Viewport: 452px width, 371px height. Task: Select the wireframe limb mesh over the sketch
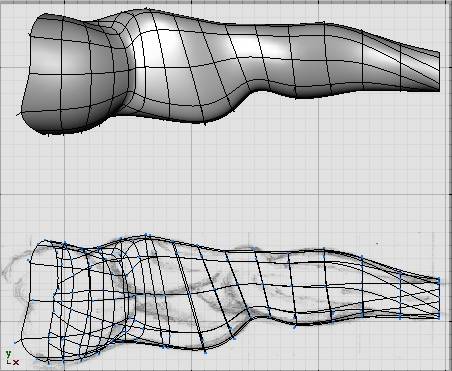[x=227, y=299]
